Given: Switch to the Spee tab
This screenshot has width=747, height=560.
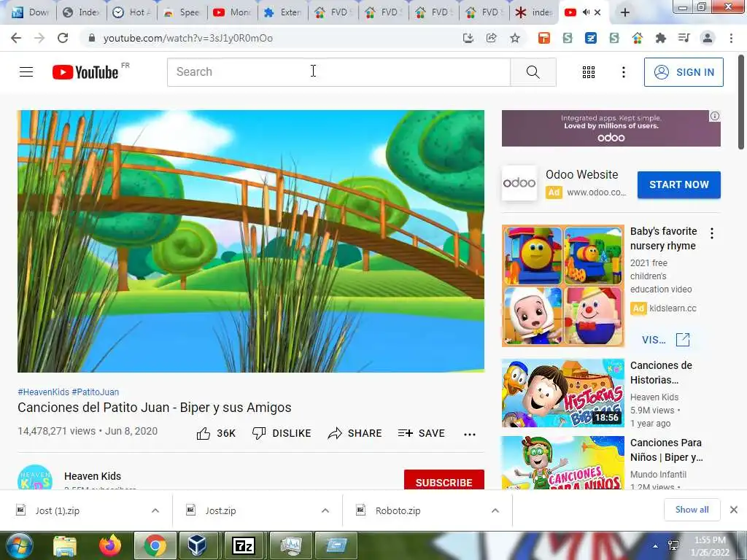Looking at the screenshot, I should [x=182, y=12].
